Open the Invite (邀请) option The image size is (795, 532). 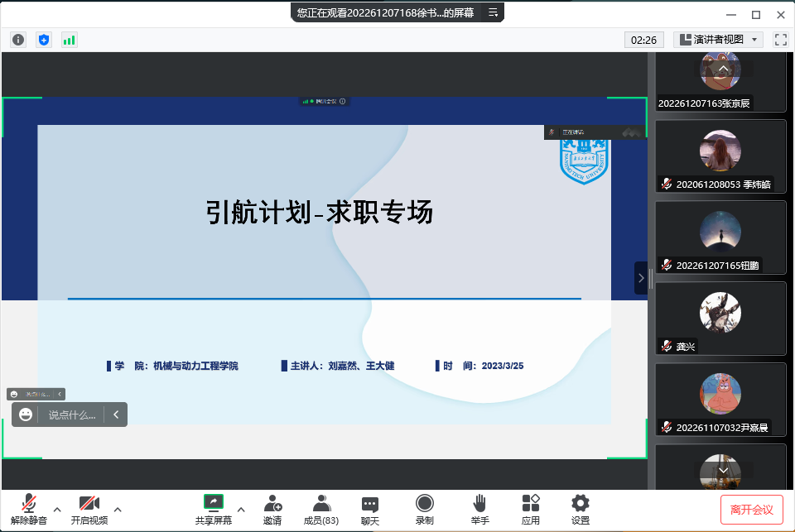[x=272, y=509]
